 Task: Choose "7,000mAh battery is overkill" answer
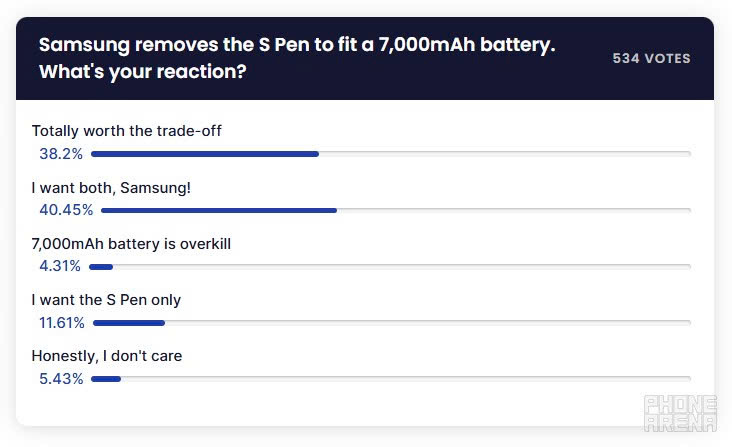[131, 244]
